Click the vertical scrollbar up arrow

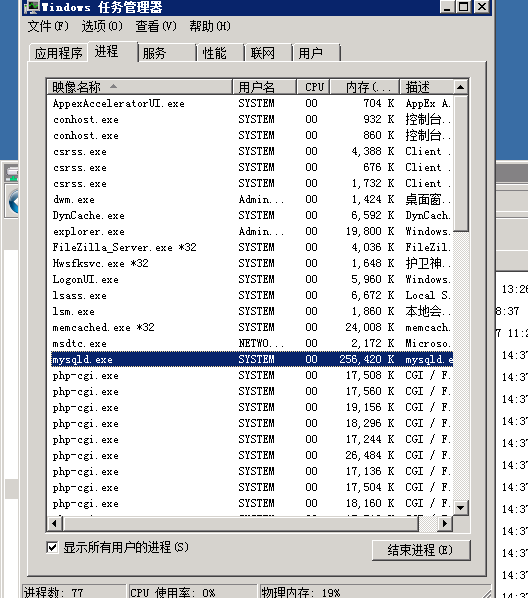click(x=460, y=87)
